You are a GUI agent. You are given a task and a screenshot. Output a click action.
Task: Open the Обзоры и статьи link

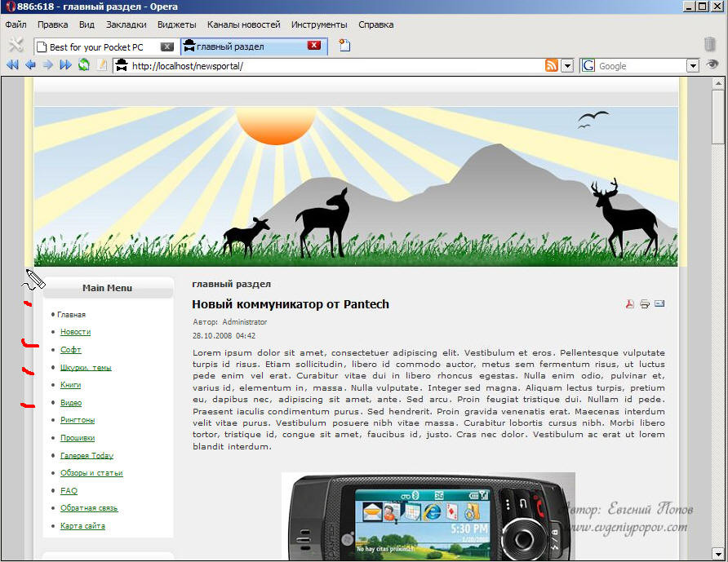point(91,473)
